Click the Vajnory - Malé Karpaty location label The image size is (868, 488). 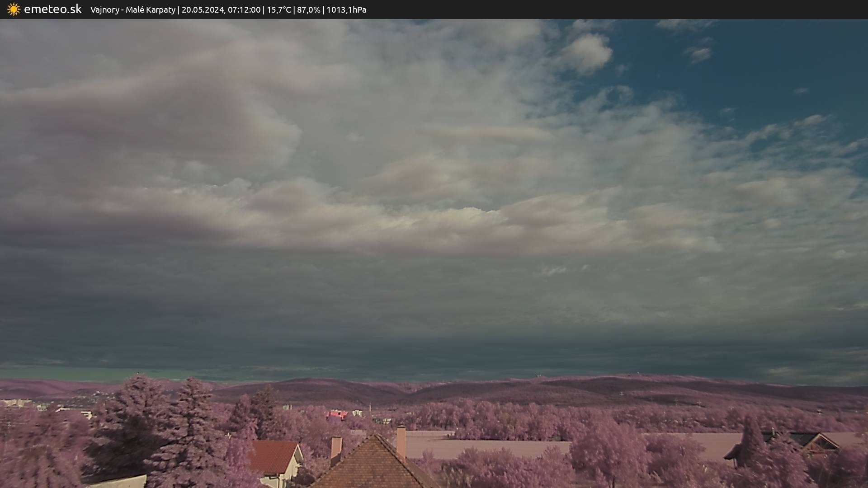pyautogui.click(x=132, y=10)
